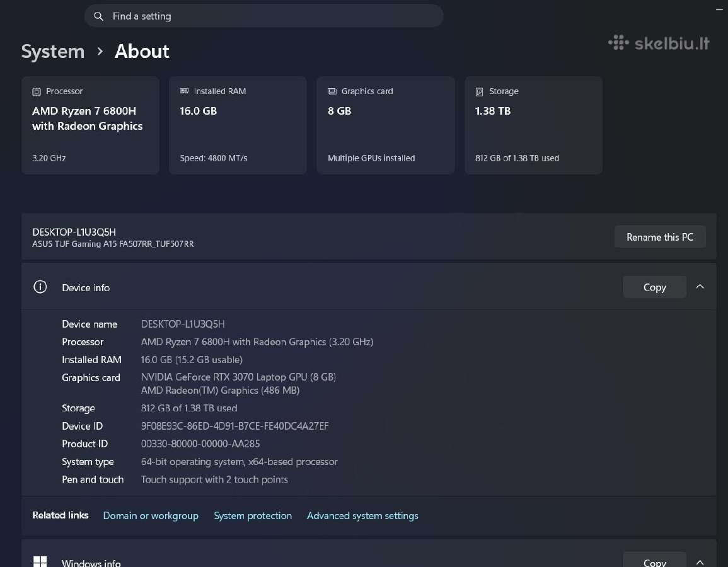This screenshot has height=567, width=728.
Task: Open the System protection link
Action: tap(253, 515)
